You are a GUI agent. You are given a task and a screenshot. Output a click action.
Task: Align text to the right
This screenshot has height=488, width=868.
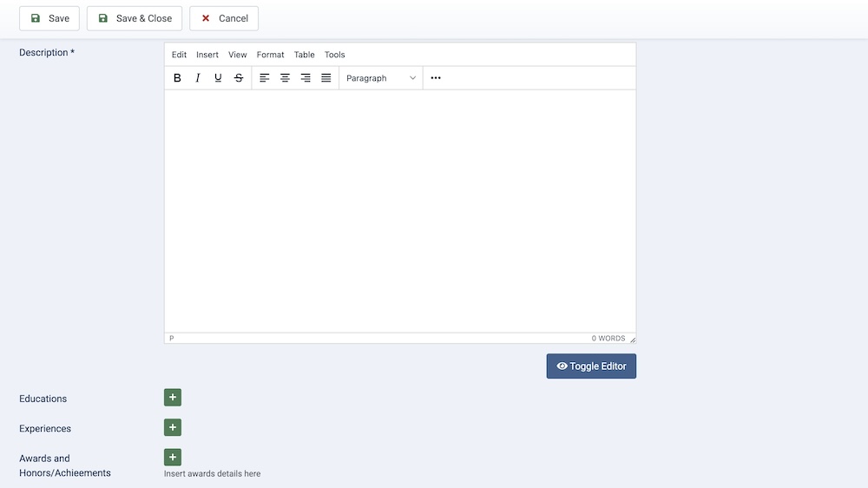(306, 78)
